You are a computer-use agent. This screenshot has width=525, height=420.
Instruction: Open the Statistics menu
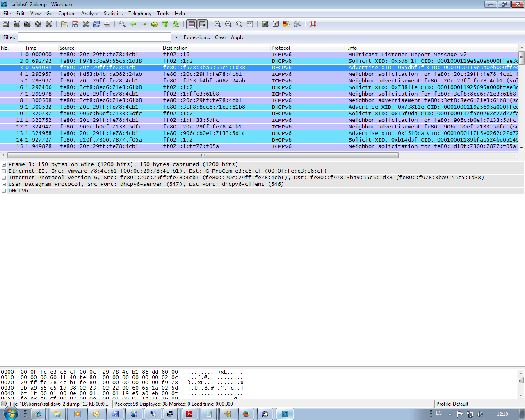(x=113, y=14)
